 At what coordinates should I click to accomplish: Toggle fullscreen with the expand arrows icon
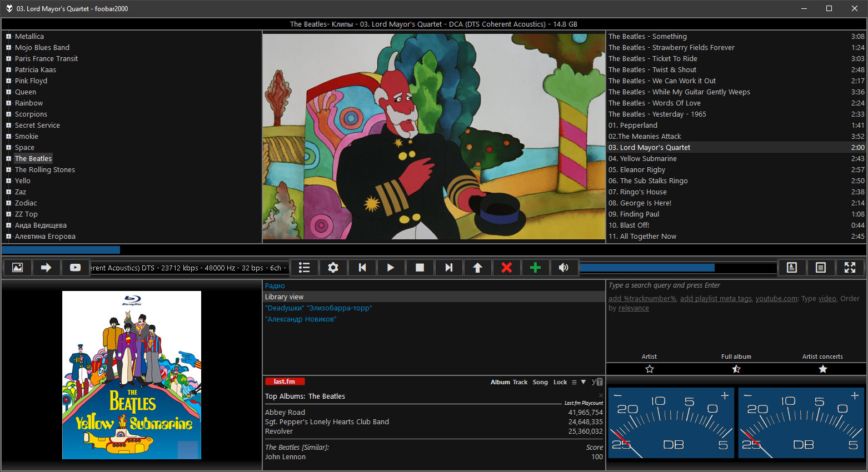(850, 268)
